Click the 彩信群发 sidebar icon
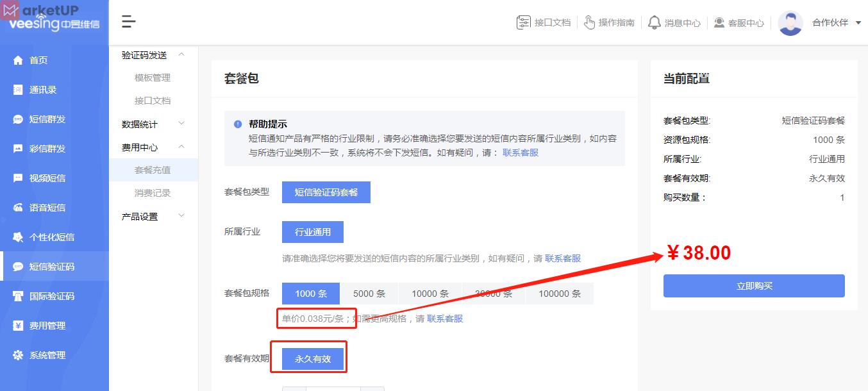 [18, 149]
